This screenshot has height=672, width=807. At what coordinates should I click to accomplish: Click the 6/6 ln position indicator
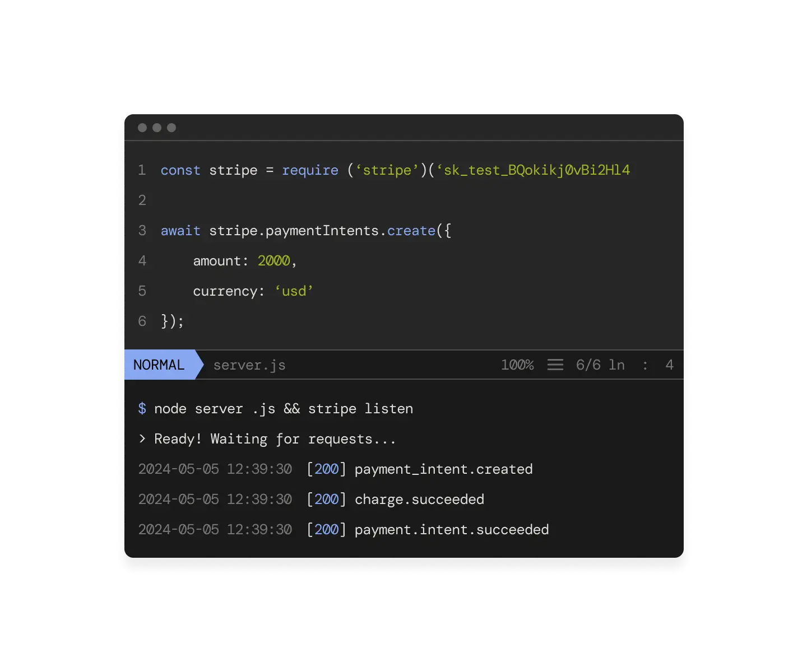(x=599, y=365)
